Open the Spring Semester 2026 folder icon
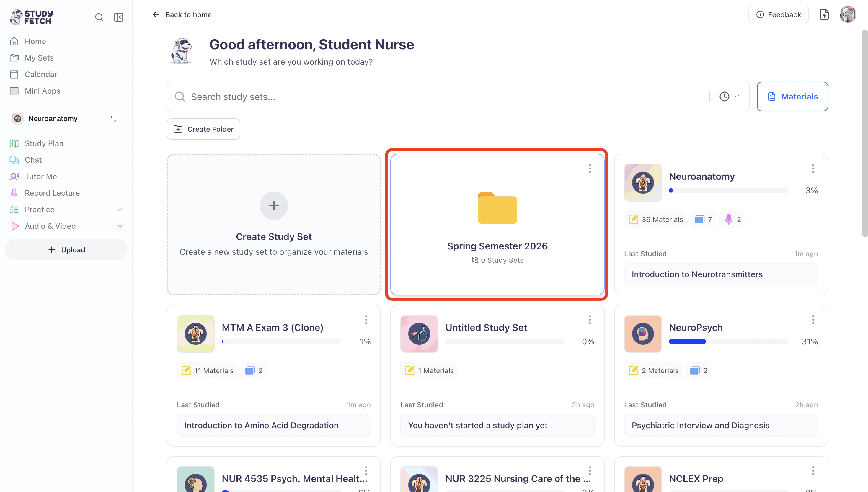868x492 pixels. coord(497,208)
